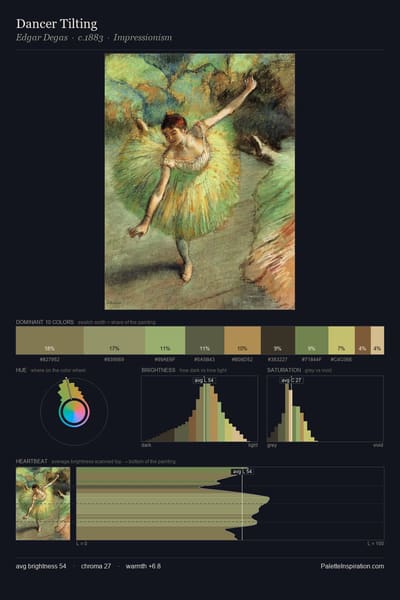Select the mid-green 9% swatch
The width and height of the screenshot is (400, 600).
312,340
